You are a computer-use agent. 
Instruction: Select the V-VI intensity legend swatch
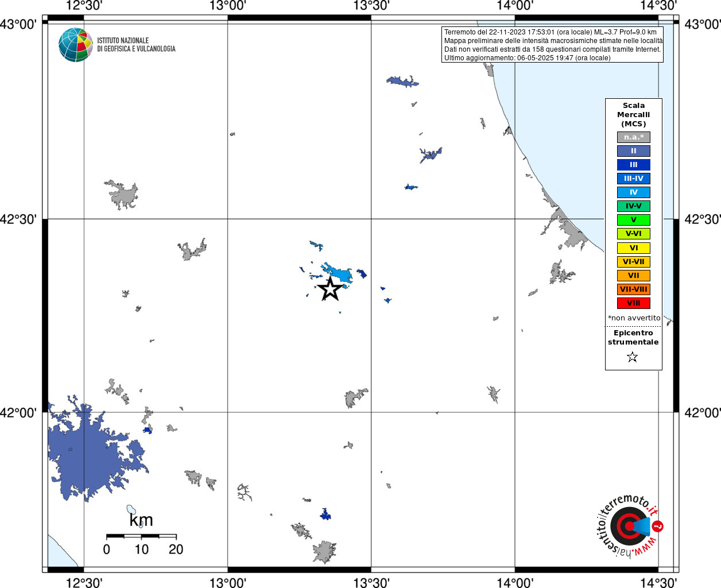(634, 234)
